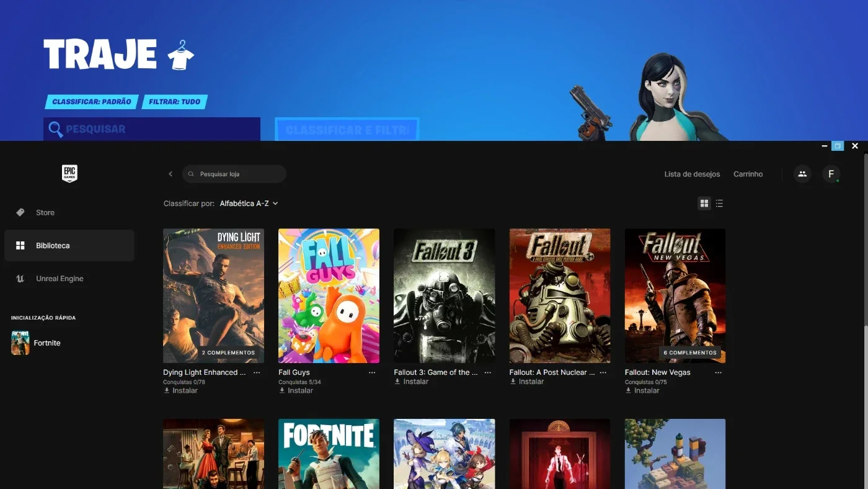Open Fall Guys game cover

(329, 296)
